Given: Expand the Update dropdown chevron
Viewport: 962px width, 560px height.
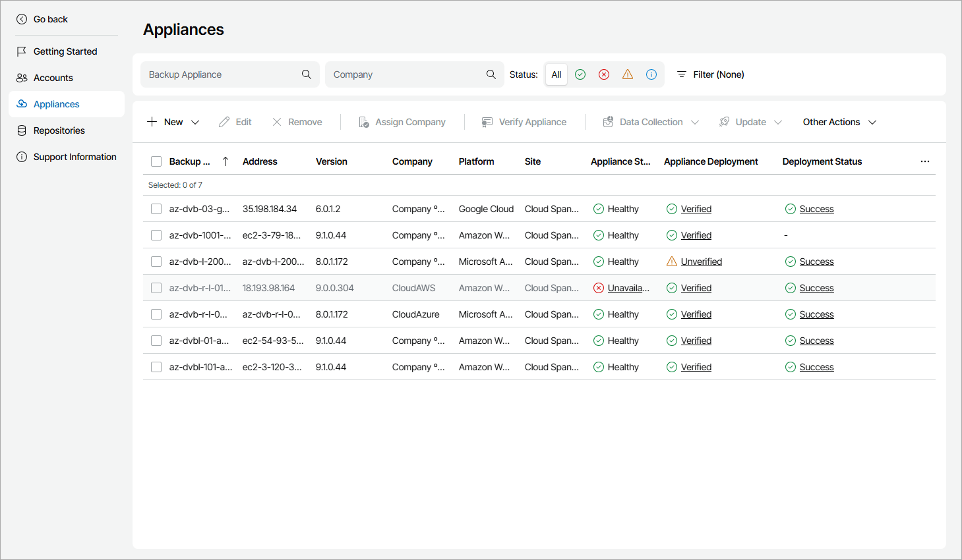Looking at the screenshot, I should click(778, 121).
